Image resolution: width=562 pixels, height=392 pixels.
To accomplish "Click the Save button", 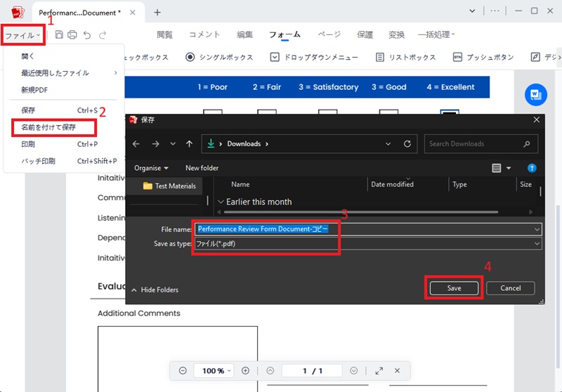I will pyautogui.click(x=454, y=288).
